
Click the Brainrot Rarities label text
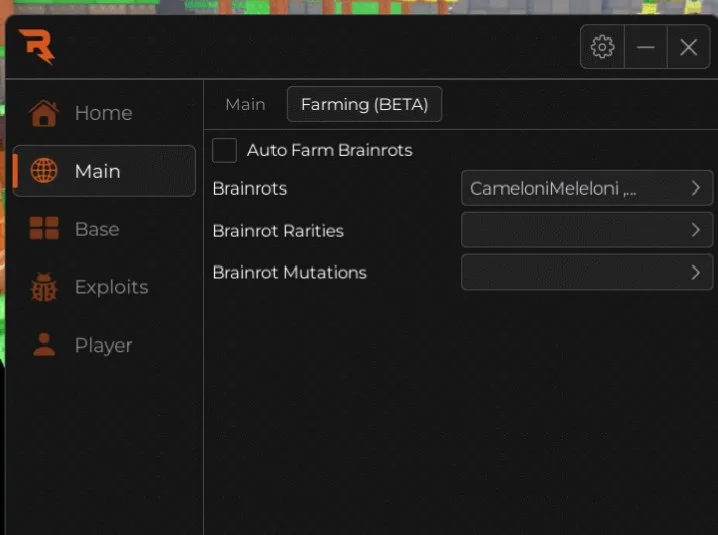278,231
